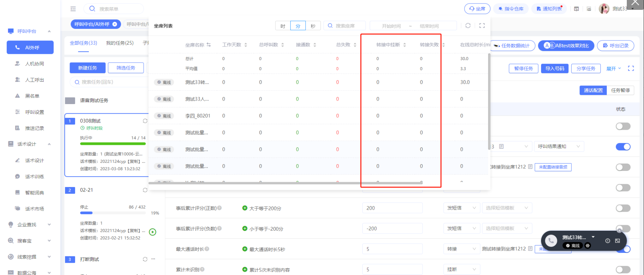
Task: Enable the 累计未识别 rule switch
Action: click(623, 269)
